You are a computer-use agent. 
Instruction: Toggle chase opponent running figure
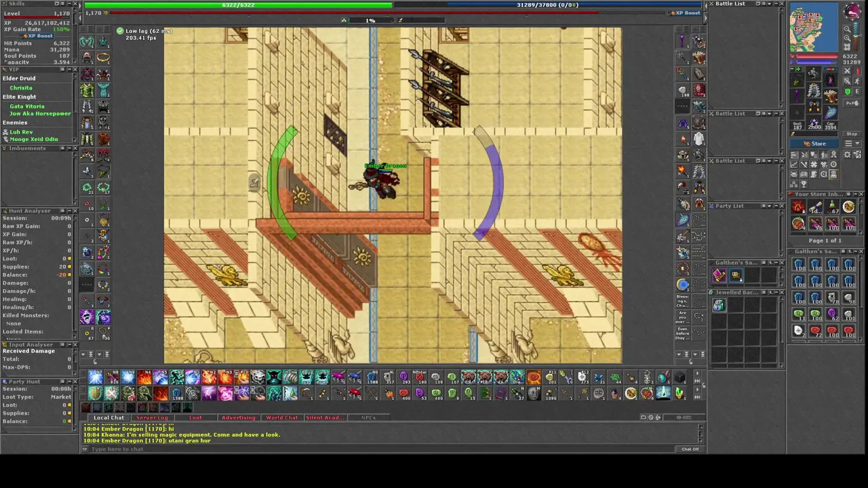[856, 83]
